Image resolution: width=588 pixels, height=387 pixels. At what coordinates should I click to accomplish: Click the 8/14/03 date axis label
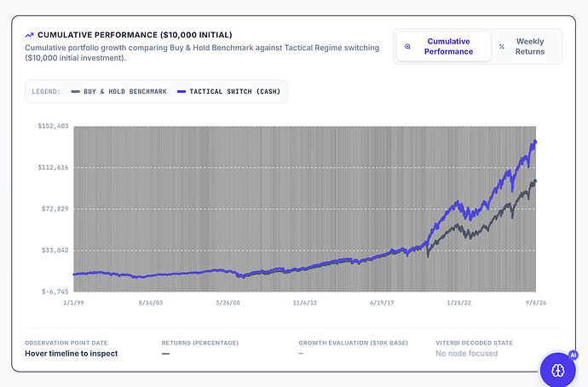click(151, 303)
